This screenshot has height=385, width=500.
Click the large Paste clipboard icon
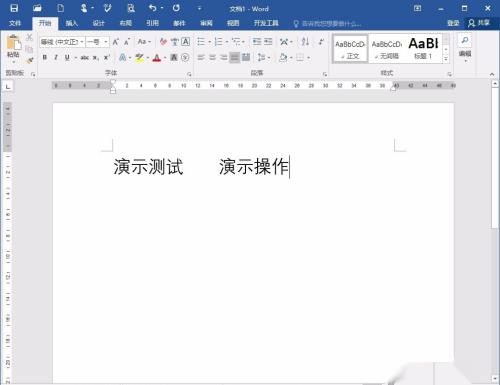coord(13,43)
